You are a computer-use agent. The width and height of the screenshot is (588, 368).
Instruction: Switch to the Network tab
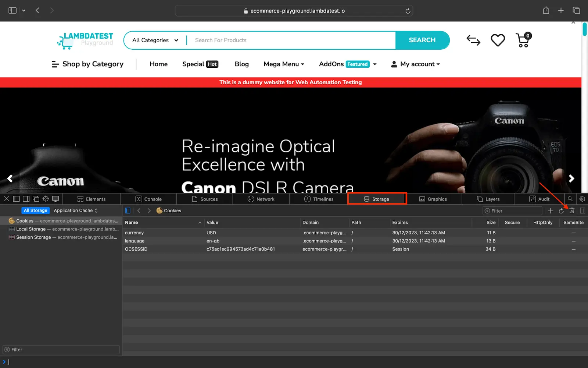pos(261,199)
